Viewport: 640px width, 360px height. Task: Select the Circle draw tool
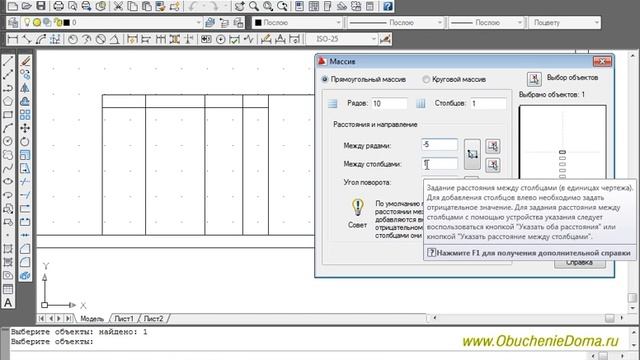tap(8, 141)
